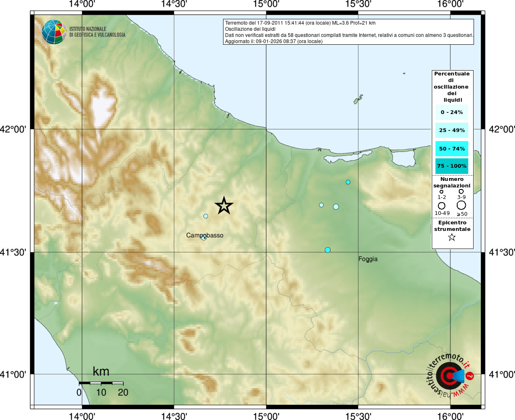Viewport: 515px width, 420px height.
Task: Click the epicenter star on the map
Action: pyautogui.click(x=224, y=205)
